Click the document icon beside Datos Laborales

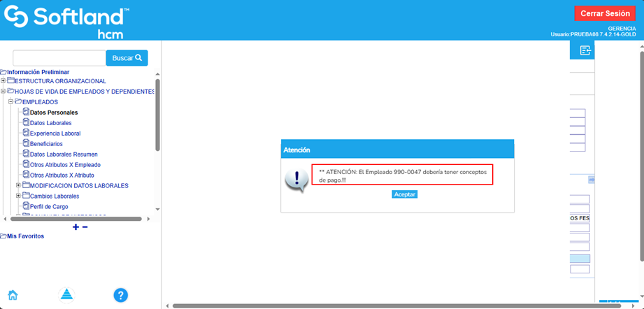tap(26, 122)
